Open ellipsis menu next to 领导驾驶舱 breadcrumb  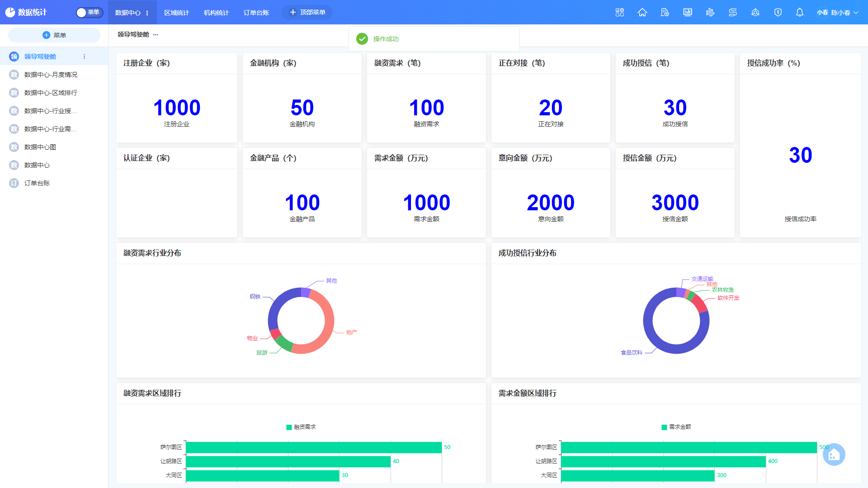[156, 34]
